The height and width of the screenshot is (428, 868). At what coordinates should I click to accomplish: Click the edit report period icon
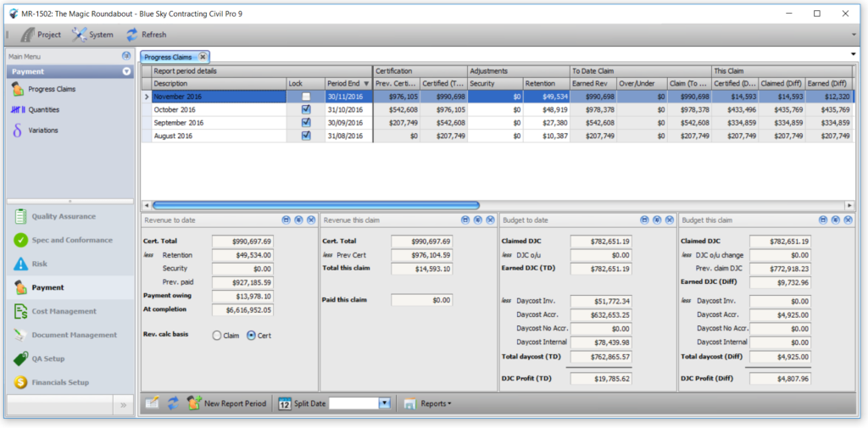(x=153, y=403)
